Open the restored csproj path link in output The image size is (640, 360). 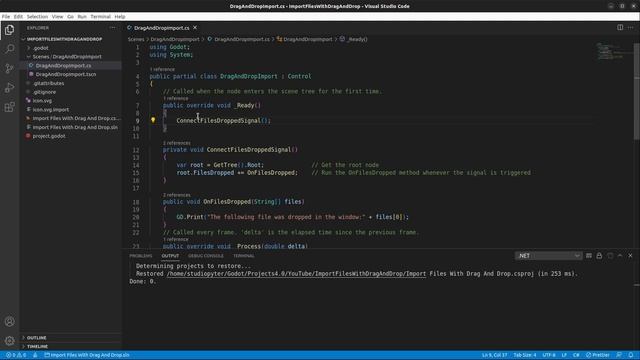(x=296, y=273)
